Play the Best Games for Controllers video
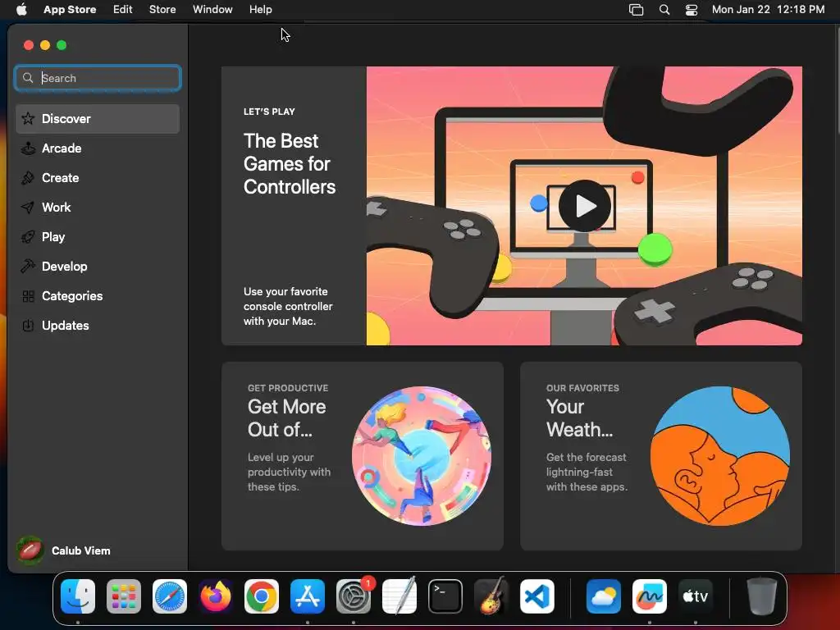Image resolution: width=840 pixels, height=630 pixels. coord(584,206)
